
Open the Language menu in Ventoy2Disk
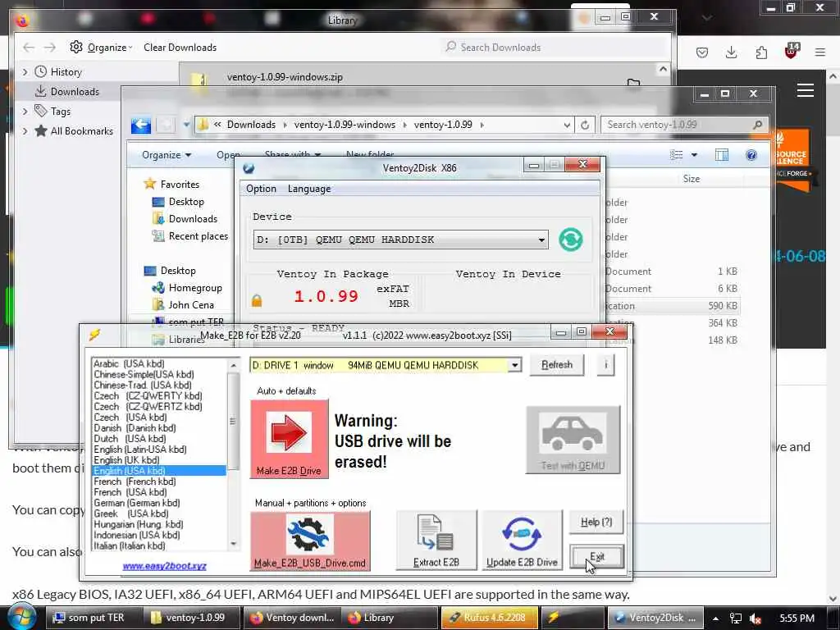[x=309, y=189]
